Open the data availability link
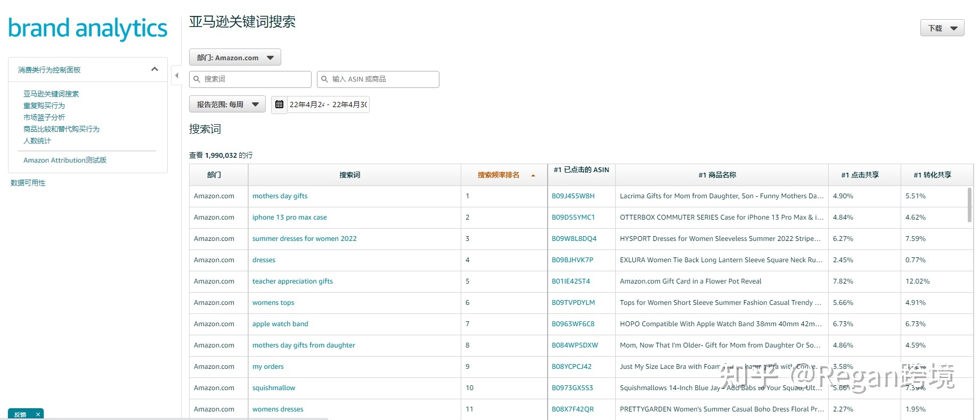The height and width of the screenshot is (420, 980). [x=28, y=183]
